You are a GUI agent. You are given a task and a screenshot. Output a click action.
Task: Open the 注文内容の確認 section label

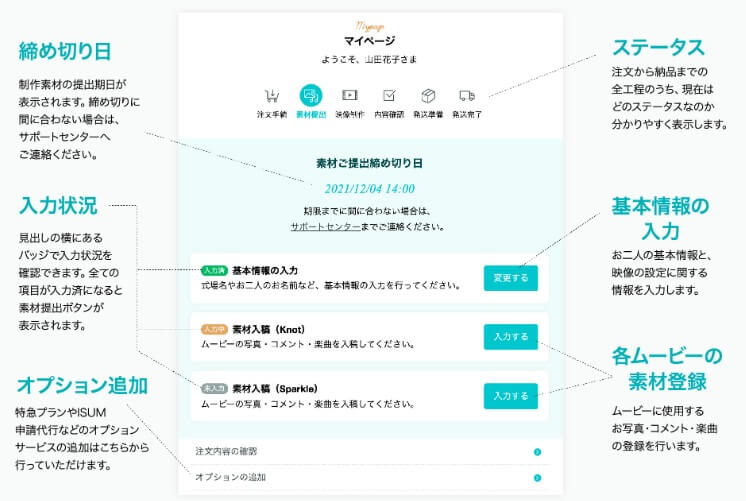[x=226, y=452]
